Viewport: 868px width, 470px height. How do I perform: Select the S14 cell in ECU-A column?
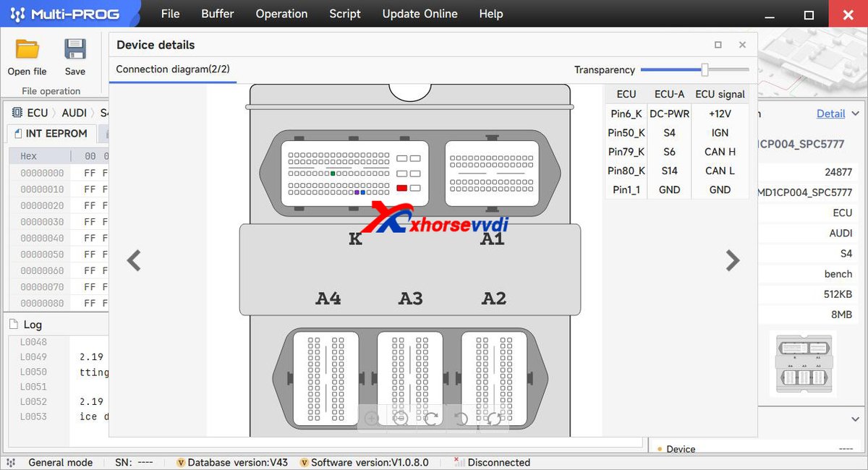point(670,171)
